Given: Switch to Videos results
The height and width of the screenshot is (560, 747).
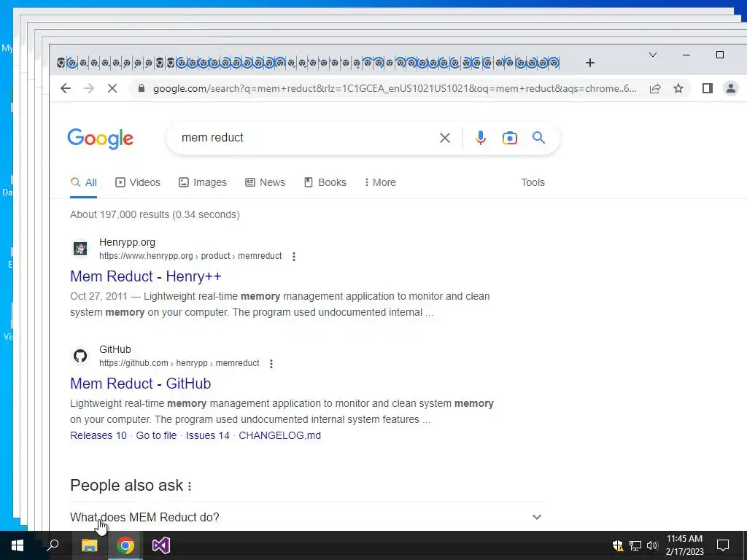Looking at the screenshot, I should click(x=138, y=182).
